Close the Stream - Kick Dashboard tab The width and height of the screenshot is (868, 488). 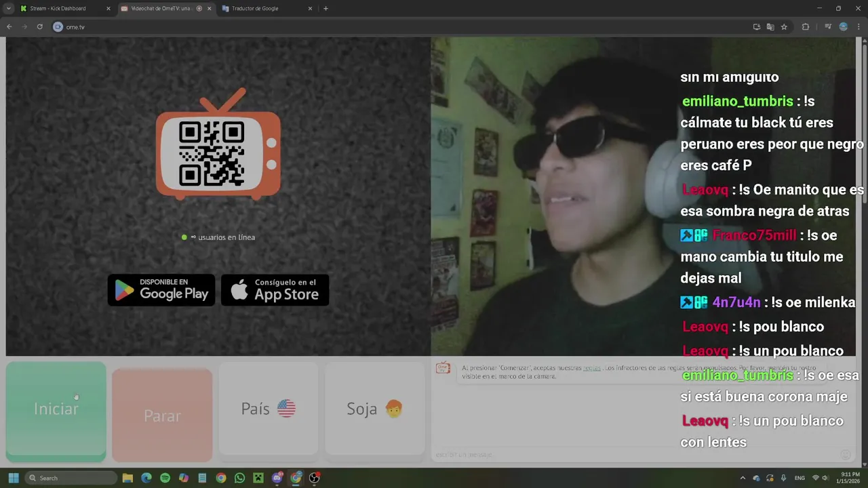(108, 9)
